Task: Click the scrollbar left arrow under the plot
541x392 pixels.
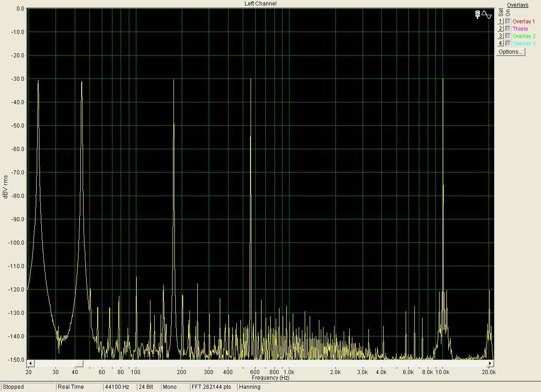Action: pyautogui.click(x=30, y=364)
